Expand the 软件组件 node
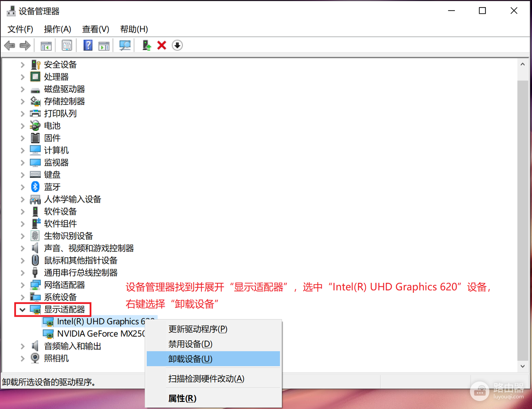Screen dimensions: 532x409 coord(23,224)
